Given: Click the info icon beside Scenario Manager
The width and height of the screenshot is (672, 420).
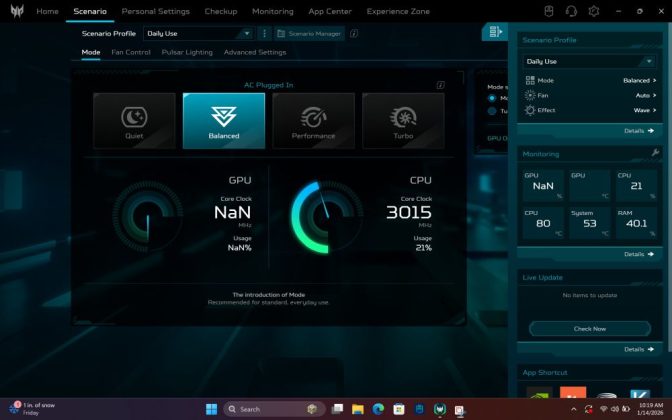Looking at the screenshot, I should (354, 33).
